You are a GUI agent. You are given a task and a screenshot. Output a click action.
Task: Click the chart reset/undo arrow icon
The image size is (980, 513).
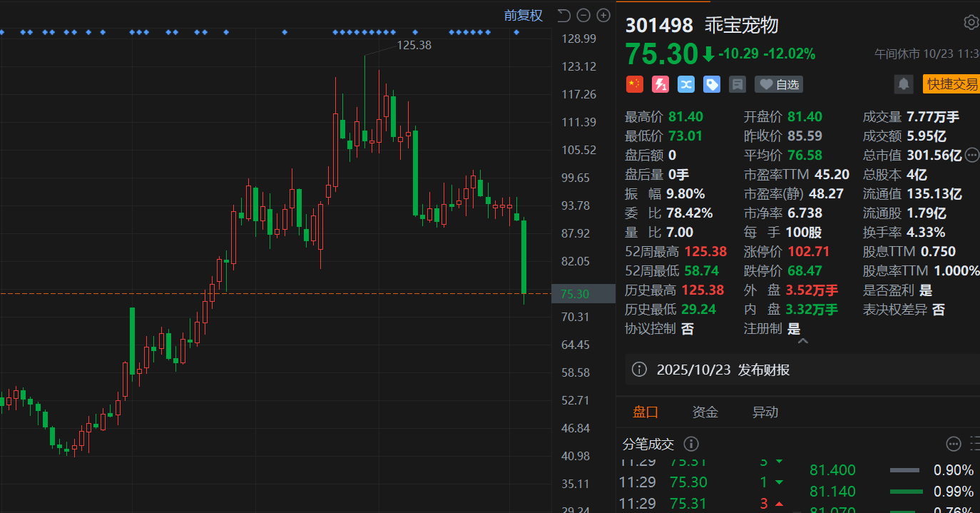tap(563, 15)
